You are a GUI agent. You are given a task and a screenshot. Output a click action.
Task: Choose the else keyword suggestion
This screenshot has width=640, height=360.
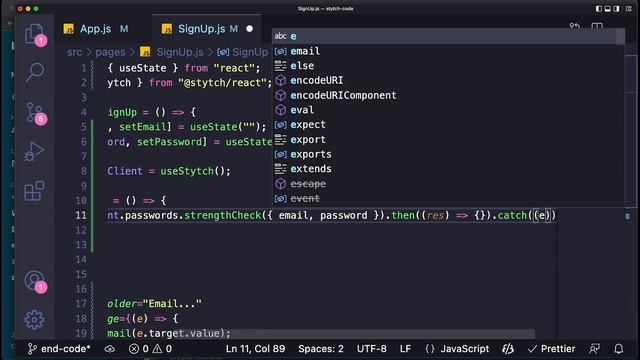pyautogui.click(x=448, y=66)
